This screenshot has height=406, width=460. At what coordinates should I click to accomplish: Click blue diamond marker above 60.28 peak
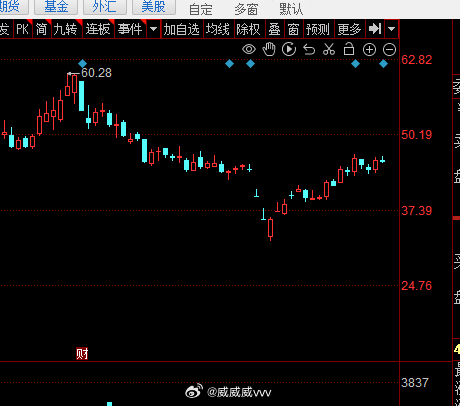click(83, 63)
